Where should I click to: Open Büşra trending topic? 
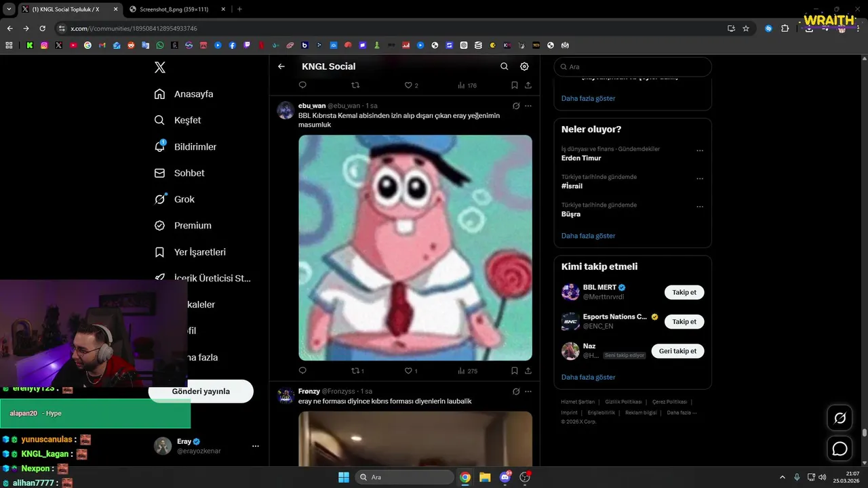571,214
